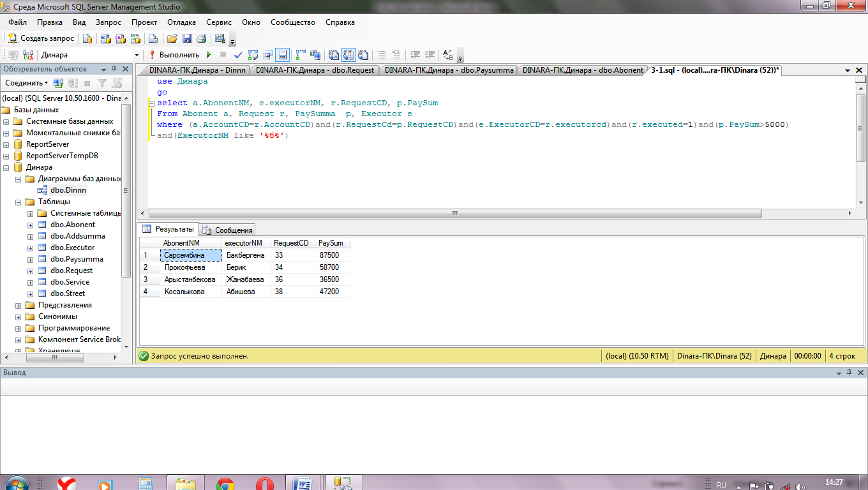Click the specify template parameter values icon
This screenshot has width=868, height=490.
[x=447, y=55]
